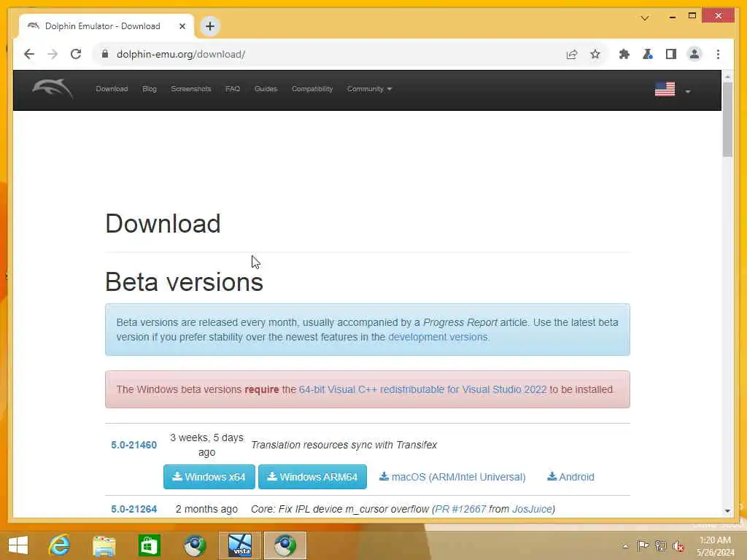747x560 pixels.
Task: Download the Windows ARM64 build
Action: click(x=312, y=477)
